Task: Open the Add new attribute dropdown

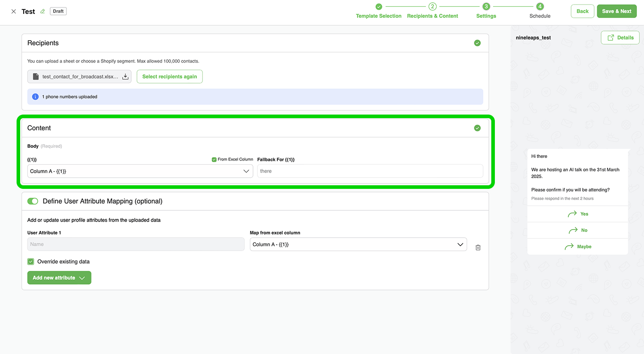Action: pyautogui.click(x=59, y=278)
